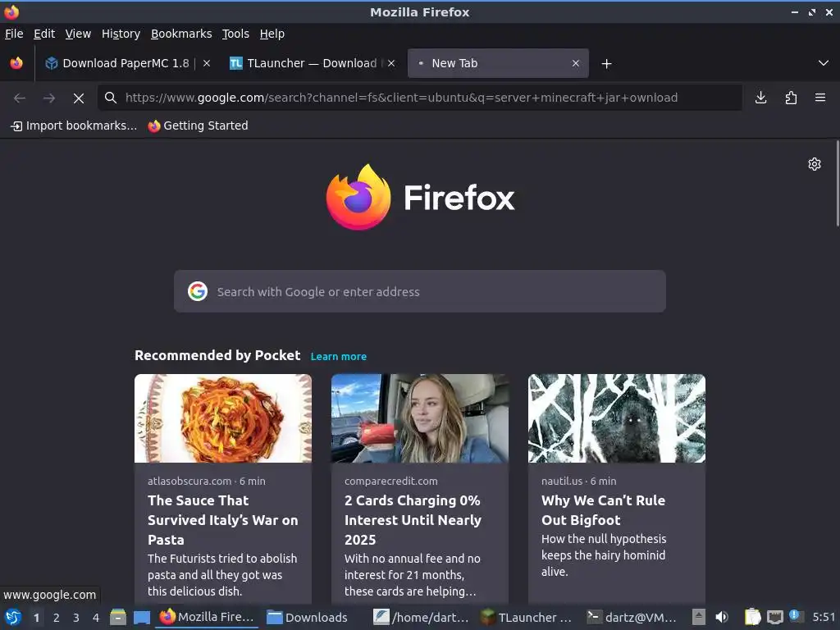This screenshot has width=840, height=630.
Task: Open the LXQt start menu icon
Action: (x=13, y=617)
